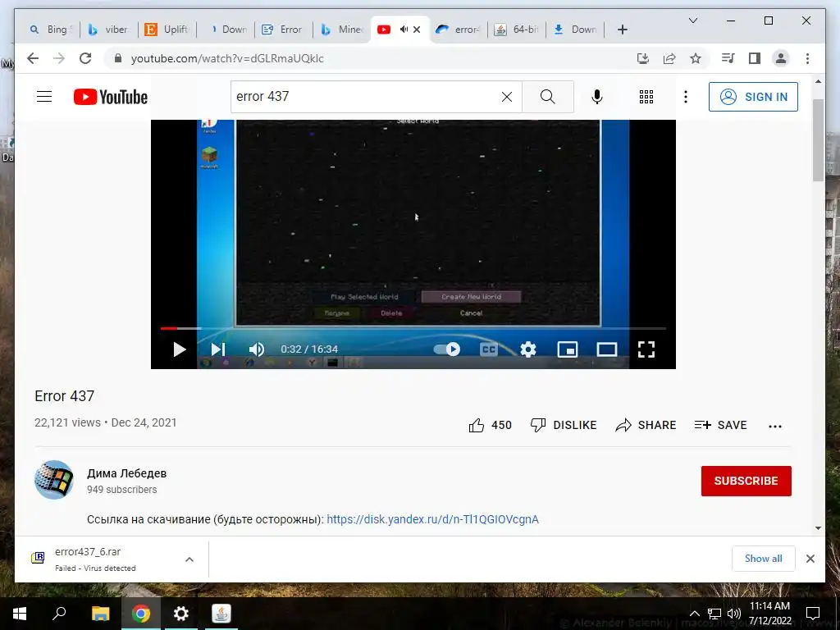This screenshot has width=840, height=630.
Task: Open the disk.yandex.ru download link
Action: 433,519
